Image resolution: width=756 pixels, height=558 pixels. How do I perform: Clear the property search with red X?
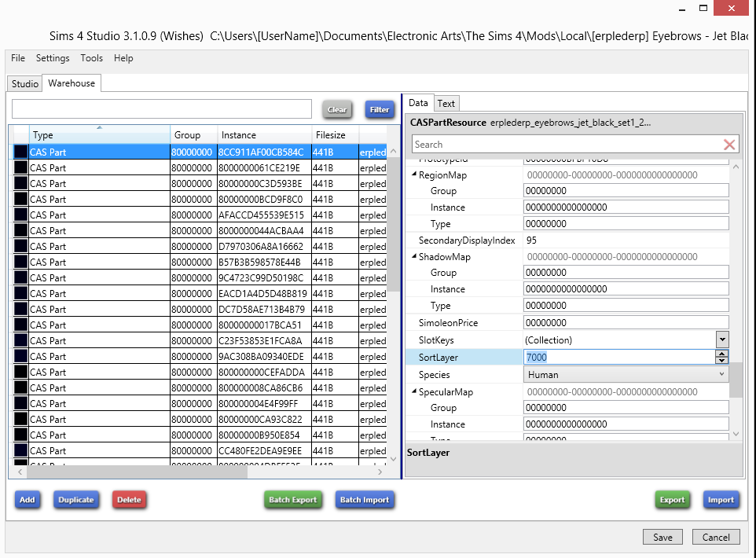[x=729, y=145]
